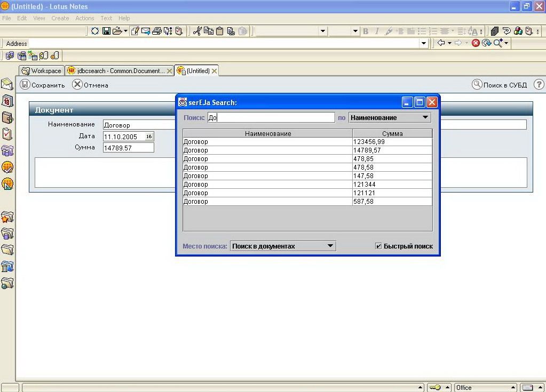
Task: Click the Поиск в СУБД button
Action: pyautogui.click(x=500, y=85)
